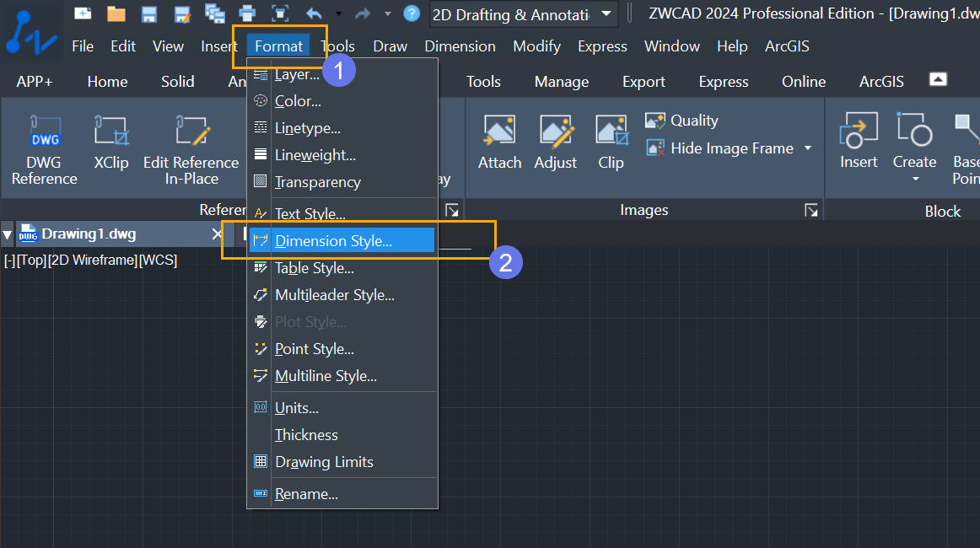
Task: Select the XClip tool
Action: (111, 142)
